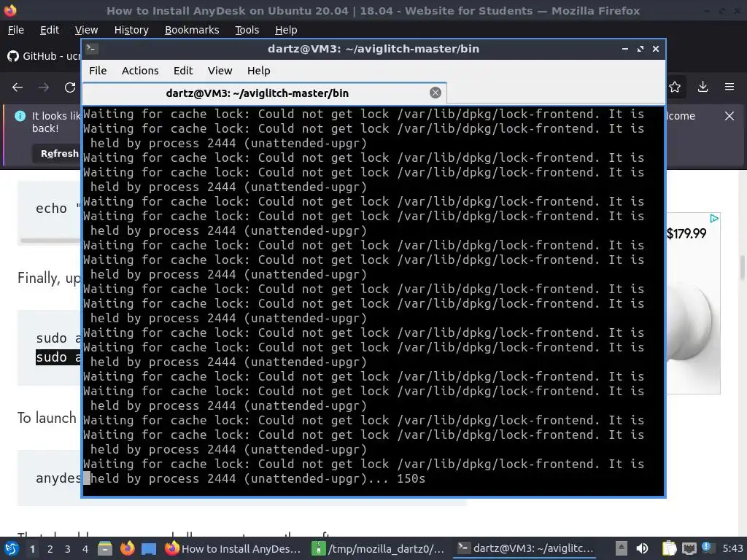The width and height of the screenshot is (747, 560).
Task: Click the horizontal scrollbar under the echo code block
Action: click(50, 241)
